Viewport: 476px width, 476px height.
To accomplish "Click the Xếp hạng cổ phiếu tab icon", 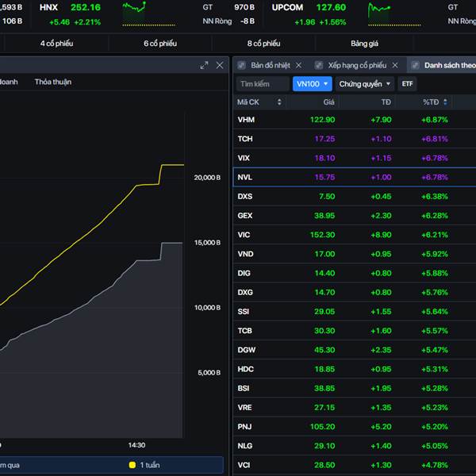I will pos(320,65).
